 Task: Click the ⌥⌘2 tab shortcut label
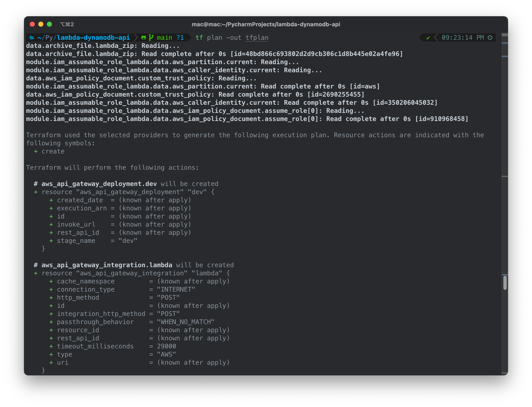67,24
